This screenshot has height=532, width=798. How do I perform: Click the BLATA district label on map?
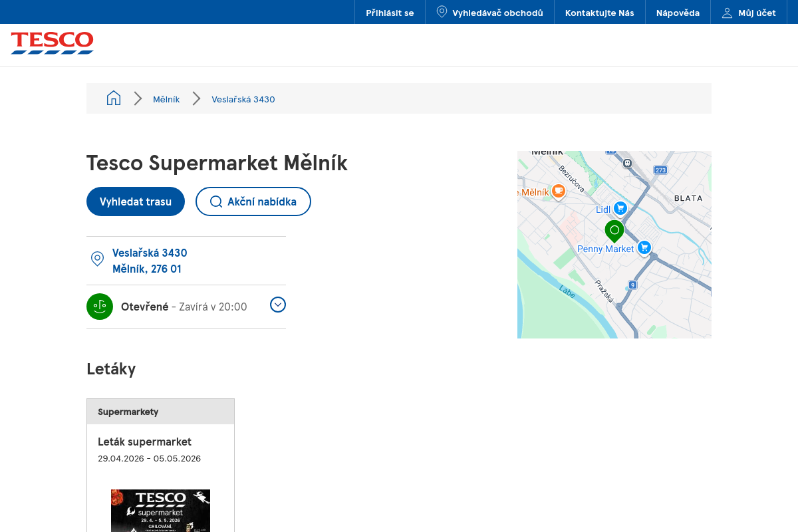point(688,198)
